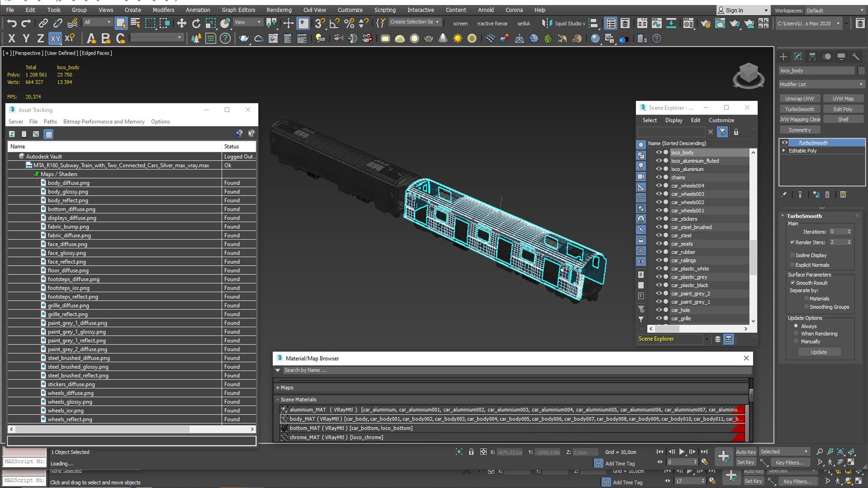Collapse the TurboSmooth rollout
Image resolution: width=868 pixels, height=488 pixels.
point(783,216)
